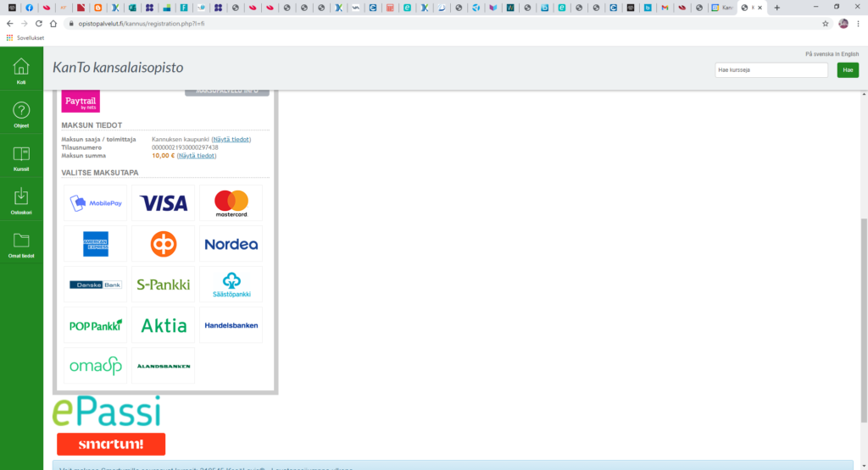Choose S-Pankki payment method
Viewport: 868px width, 470px height.
click(x=164, y=285)
